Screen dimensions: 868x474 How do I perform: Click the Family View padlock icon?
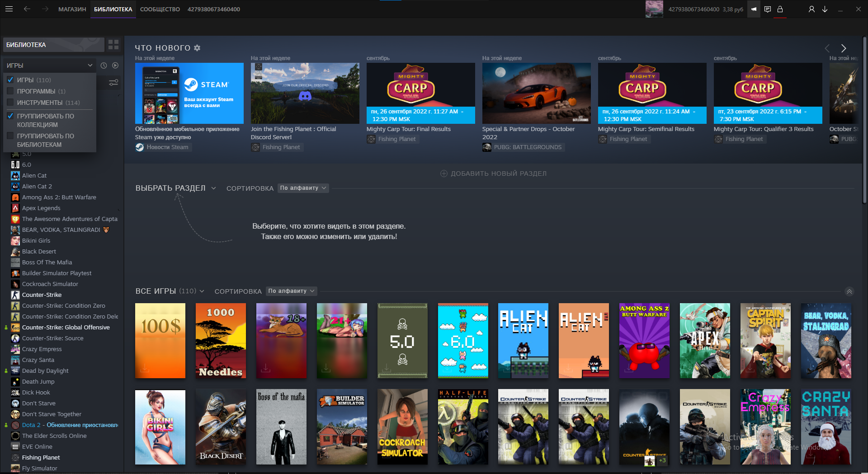pos(780,9)
